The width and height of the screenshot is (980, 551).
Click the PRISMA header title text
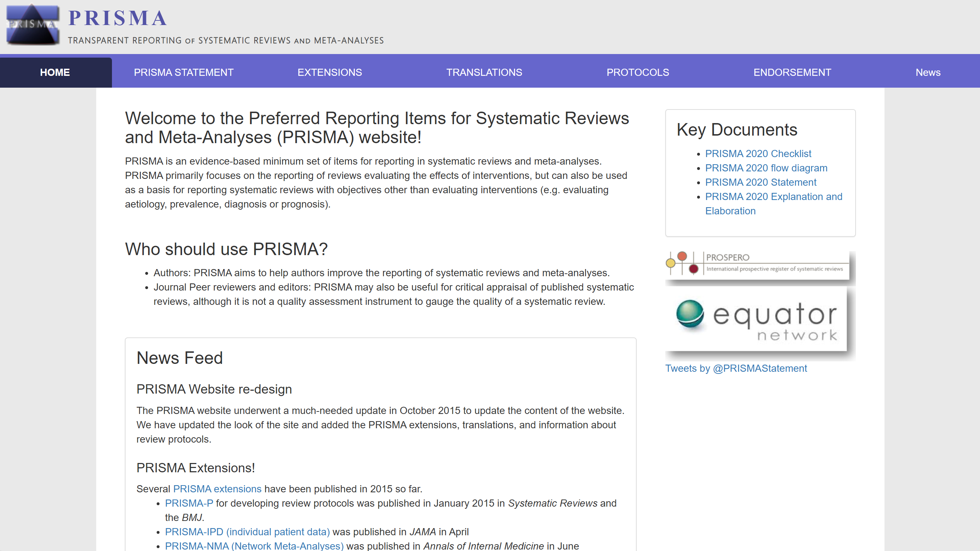point(118,18)
